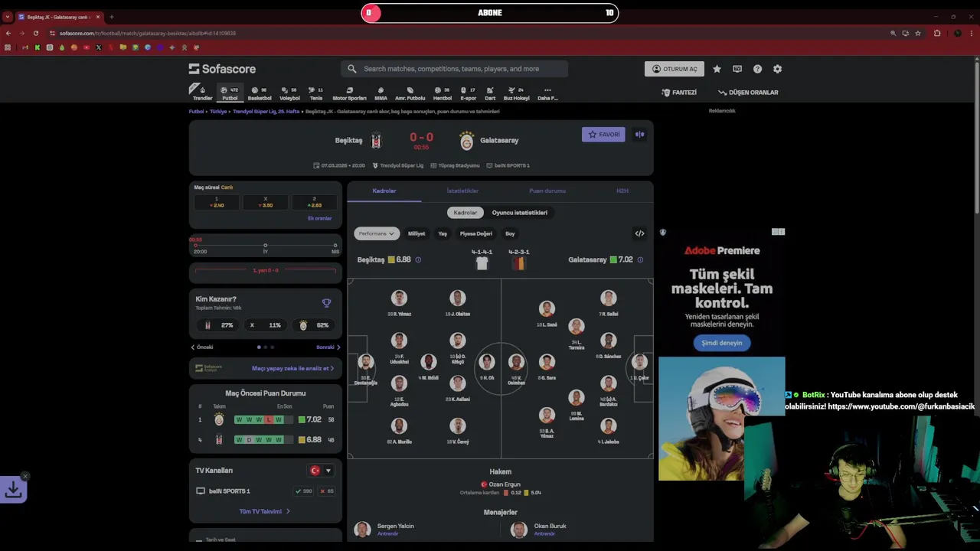Downvote beIN SPORTS 1 channel with 65
The width and height of the screenshot is (980, 551).
click(327, 491)
